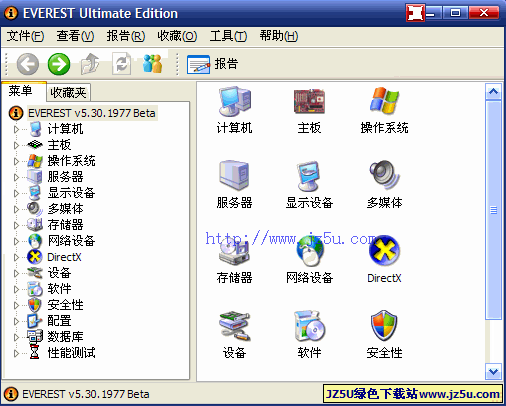
Task: Select 性能测试 in the left tree
Action: coord(71,353)
